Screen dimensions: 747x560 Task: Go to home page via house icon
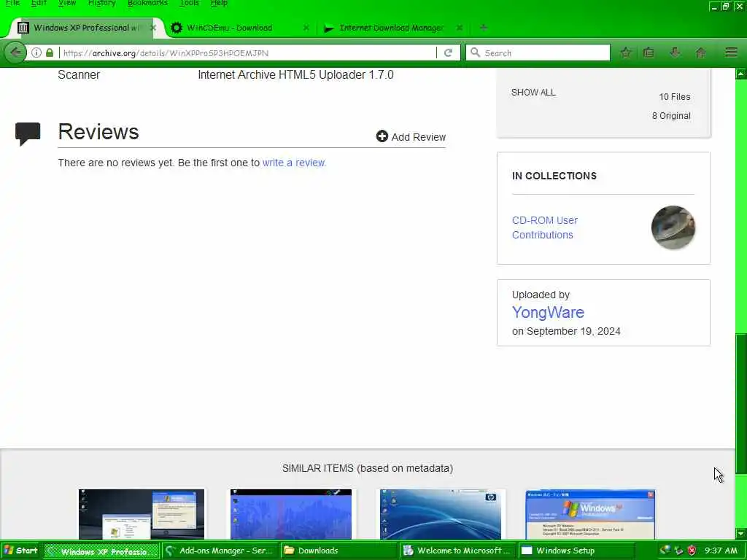701,52
